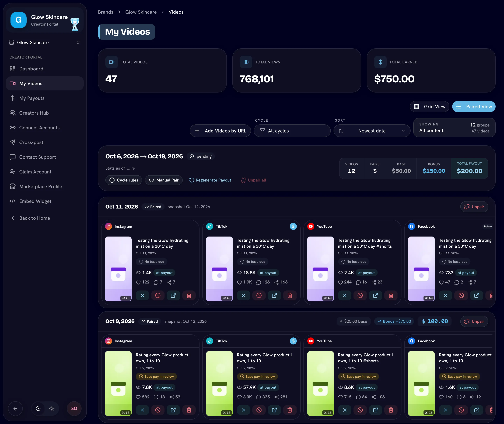Open external link on TikTok hydrating mist card
This screenshot has height=424, width=504.
(x=274, y=295)
